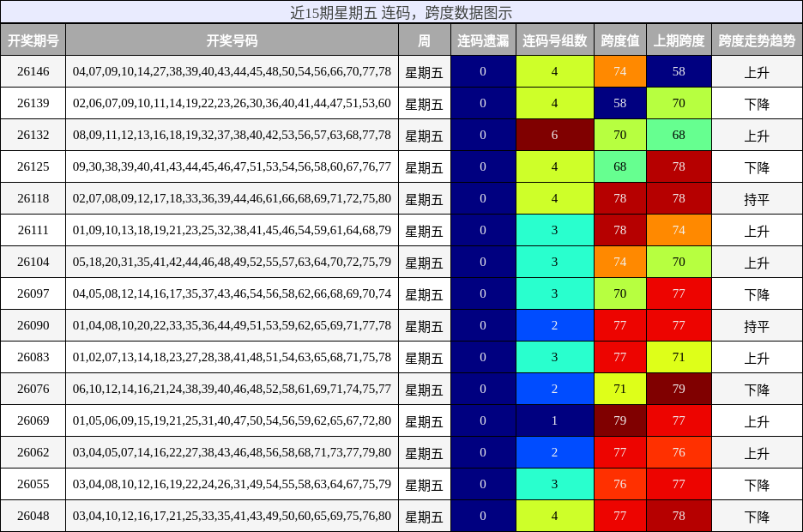Click the orange 跨度值 cell 74 in row 26146
803x532 pixels.
point(620,71)
